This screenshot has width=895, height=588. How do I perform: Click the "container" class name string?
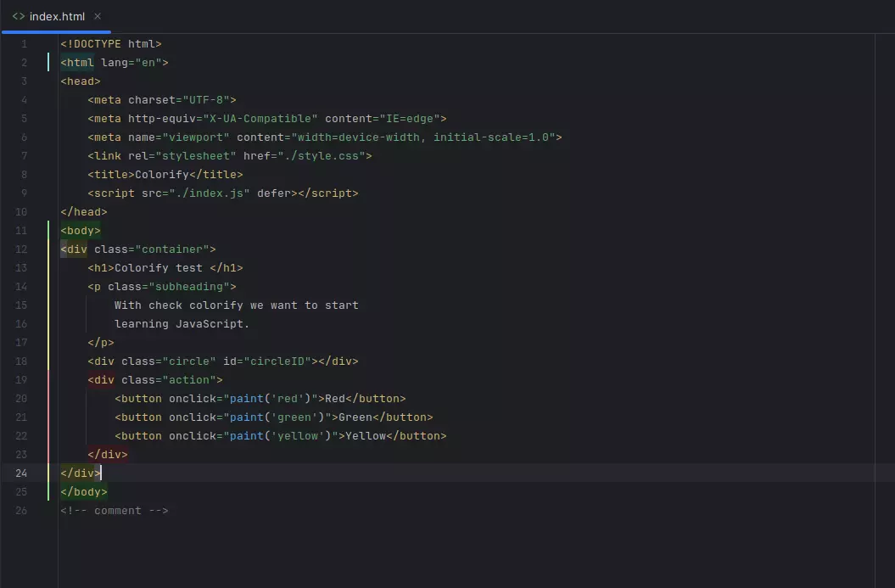click(x=172, y=249)
